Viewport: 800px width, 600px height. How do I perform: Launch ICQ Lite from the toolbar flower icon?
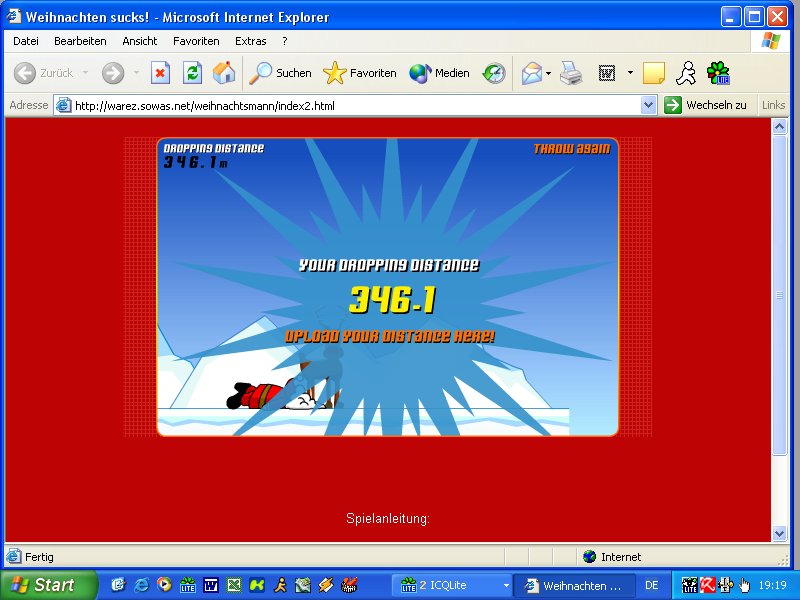point(718,73)
